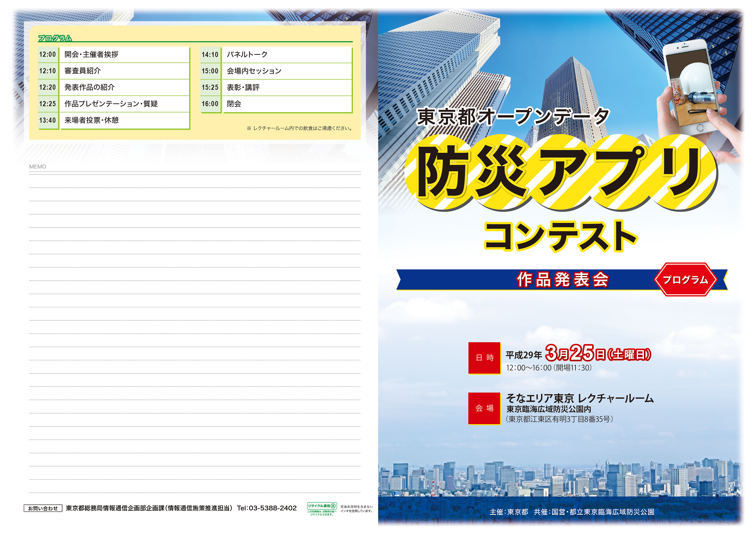Click the MEMO label above the lines
This screenshot has height=534, width=756.
click(37, 166)
